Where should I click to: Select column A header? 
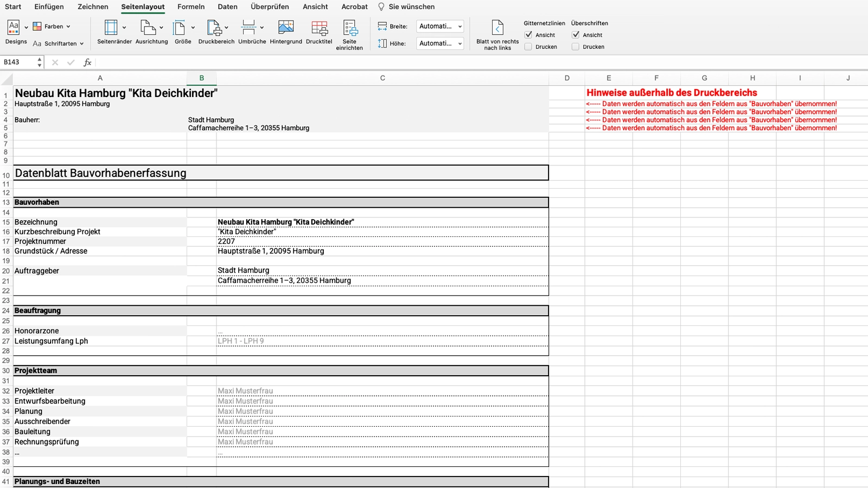[x=100, y=78]
